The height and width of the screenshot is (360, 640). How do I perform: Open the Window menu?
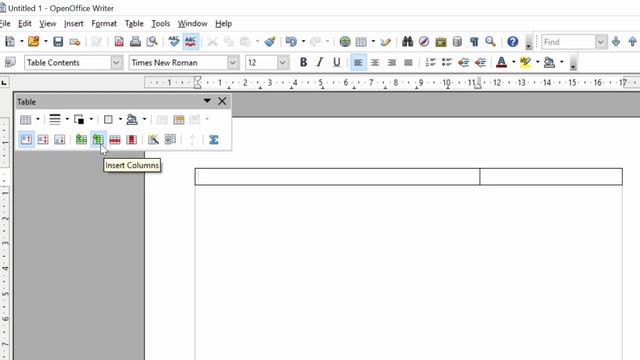click(192, 24)
